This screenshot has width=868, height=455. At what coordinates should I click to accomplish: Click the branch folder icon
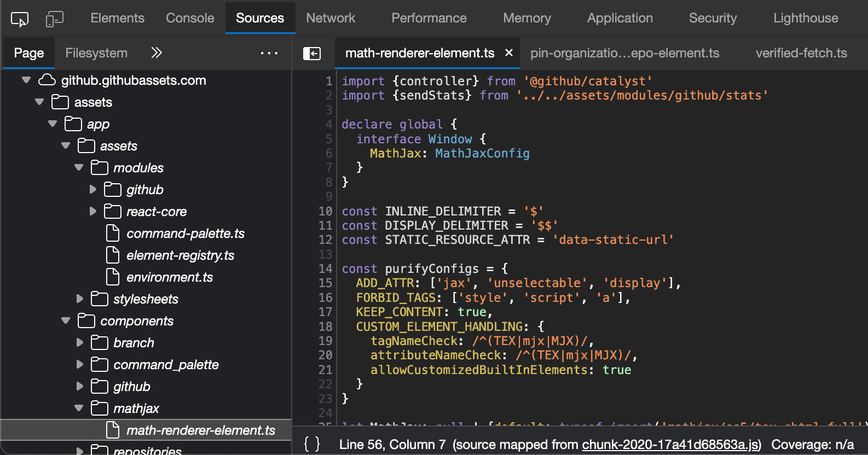coord(100,342)
